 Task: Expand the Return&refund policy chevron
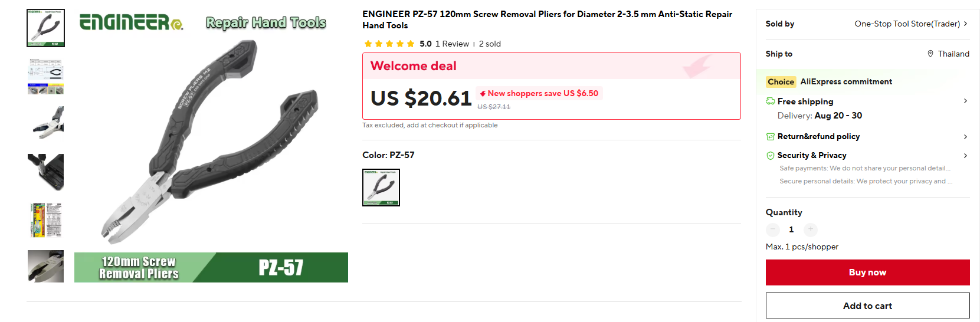965,137
